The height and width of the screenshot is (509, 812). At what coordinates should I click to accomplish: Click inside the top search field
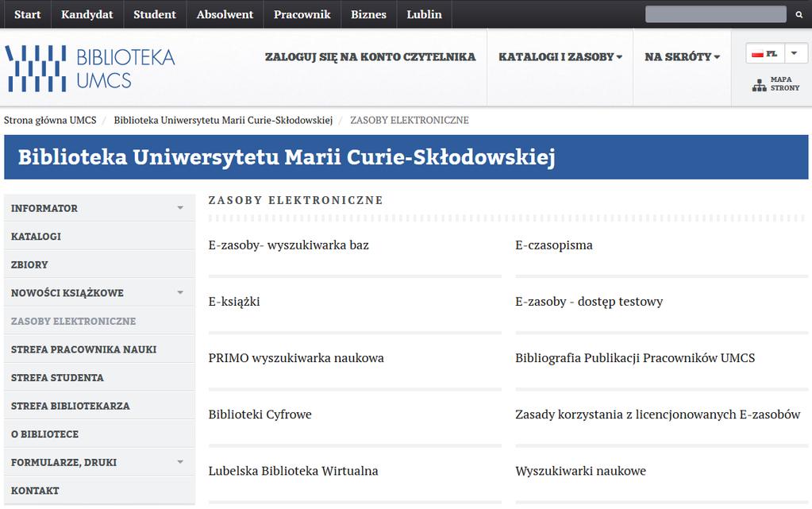pos(716,14)
